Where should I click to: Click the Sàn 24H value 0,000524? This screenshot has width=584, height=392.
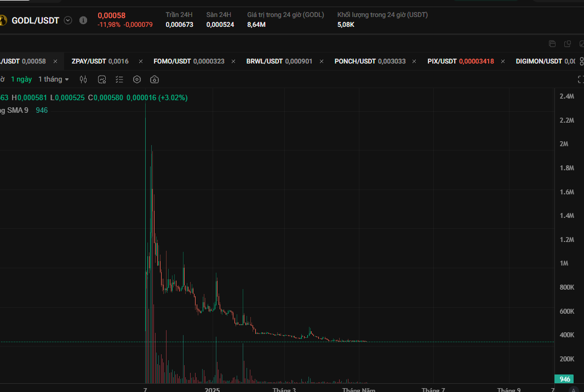(x=220, y=25)
